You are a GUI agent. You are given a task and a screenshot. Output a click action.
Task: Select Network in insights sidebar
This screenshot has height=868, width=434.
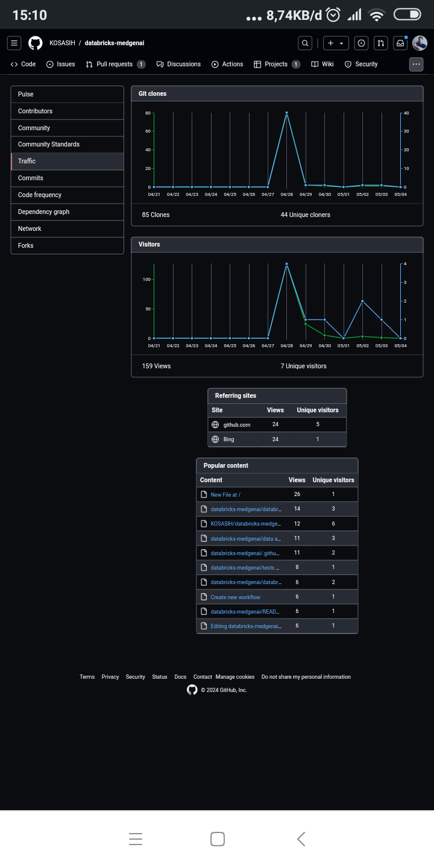[x=68, y=228]
